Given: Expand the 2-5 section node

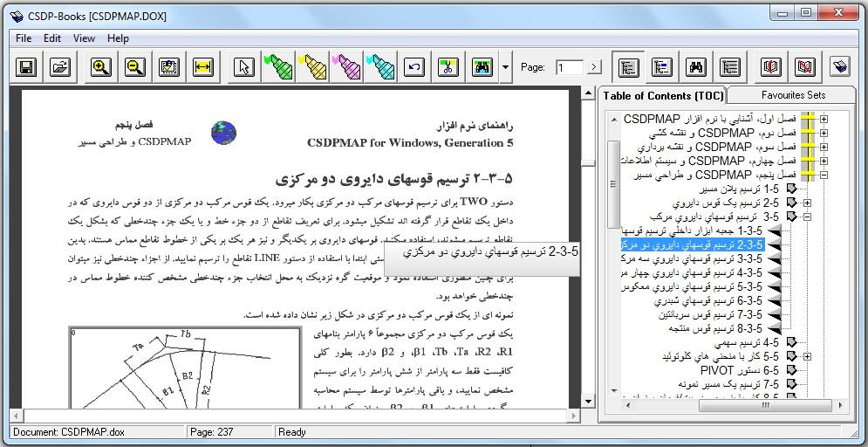Looking at the screenshot, I should pyautogui.click(x=807, y=203).
